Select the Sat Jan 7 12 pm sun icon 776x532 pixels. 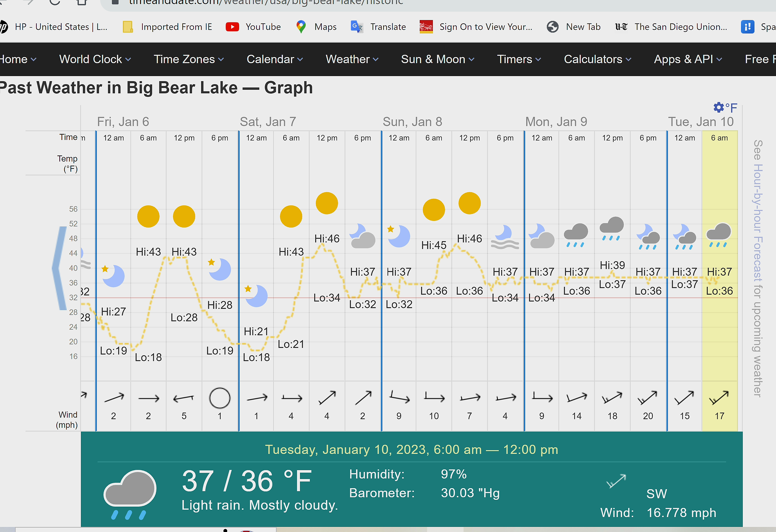coord(327,203)
